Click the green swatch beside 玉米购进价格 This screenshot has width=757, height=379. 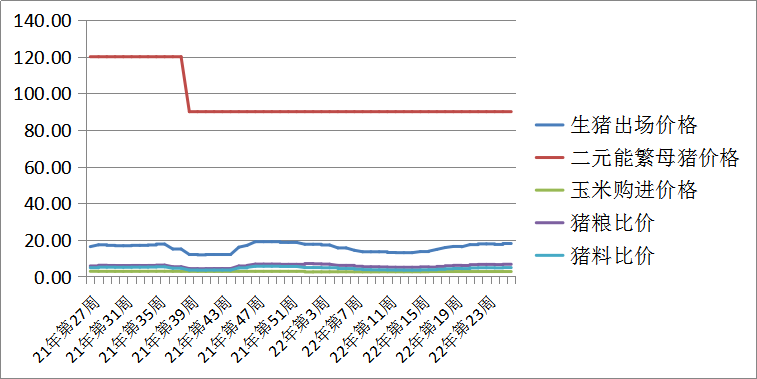[549, 190]
